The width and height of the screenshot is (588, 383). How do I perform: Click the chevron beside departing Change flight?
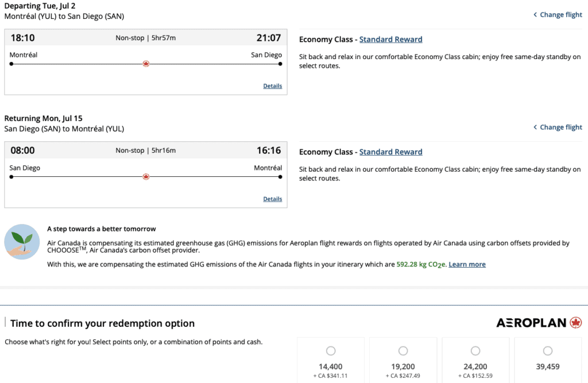pos(535,15)
